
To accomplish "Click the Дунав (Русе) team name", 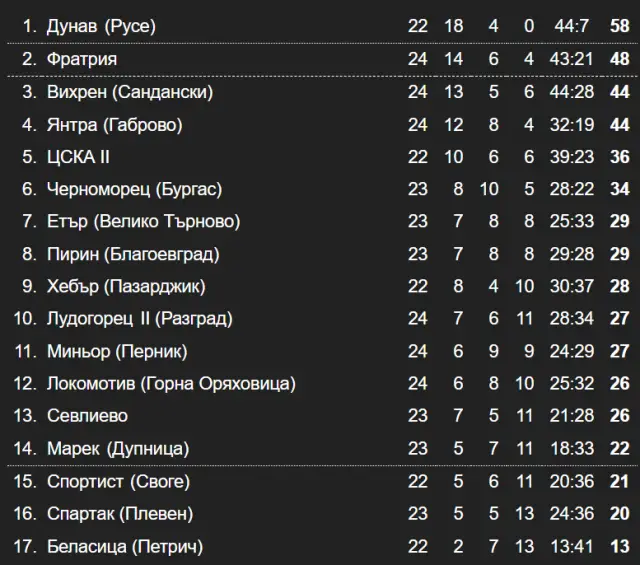I will pyautogui.click(x=101, y=26).
